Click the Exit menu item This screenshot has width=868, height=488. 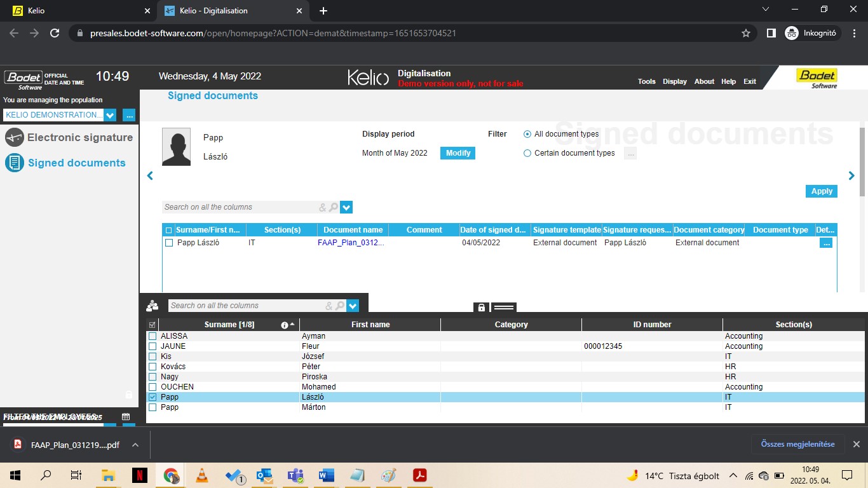tap(750, 81)
